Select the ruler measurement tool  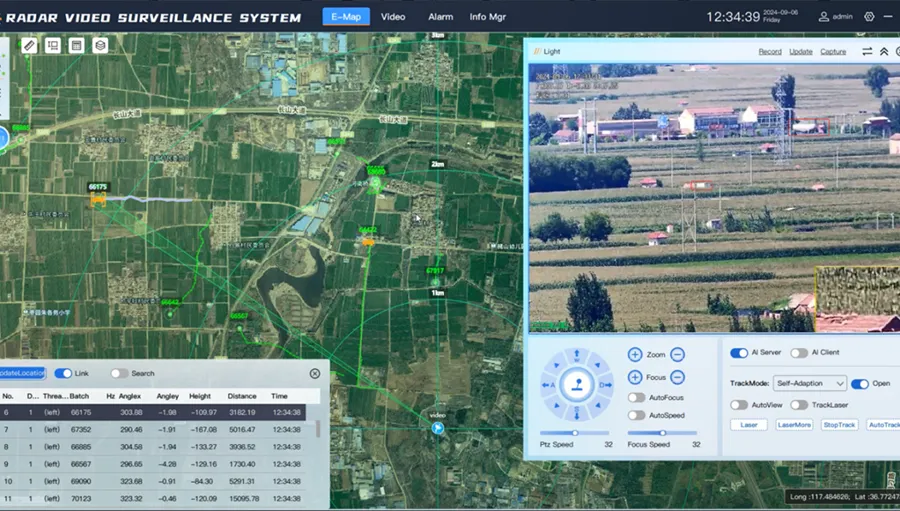[29, 45]
